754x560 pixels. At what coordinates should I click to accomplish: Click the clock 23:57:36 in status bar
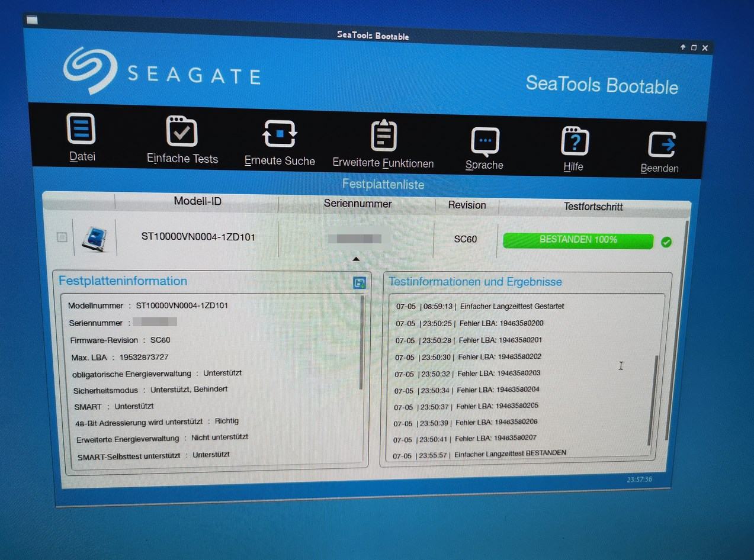639,479
